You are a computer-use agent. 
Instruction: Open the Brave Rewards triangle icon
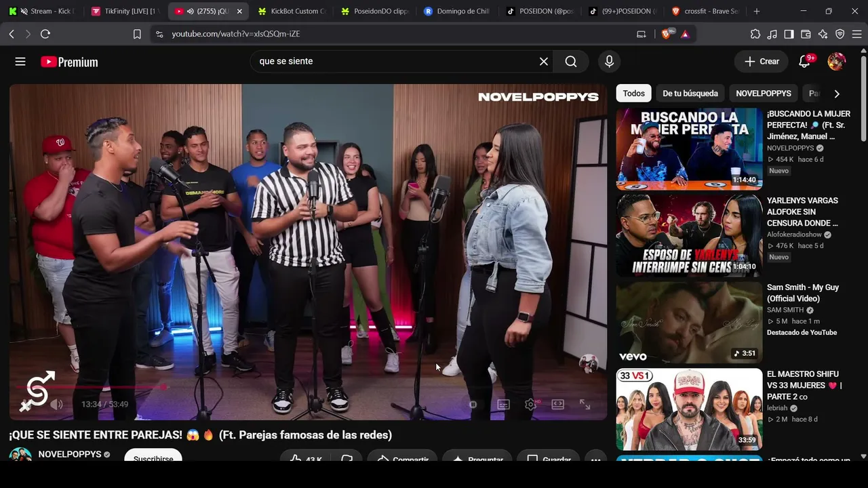coord(685,34)
